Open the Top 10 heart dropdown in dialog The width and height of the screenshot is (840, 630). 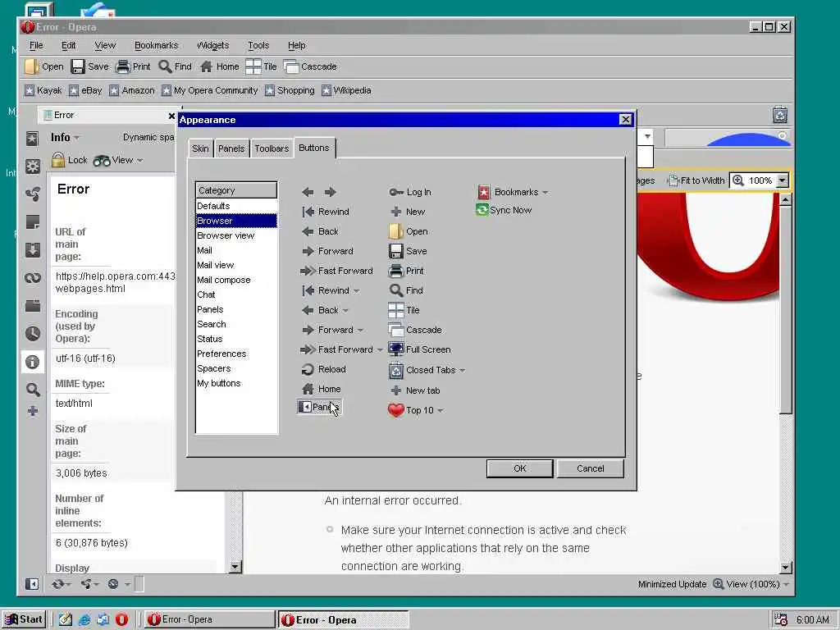coord(416,410)
